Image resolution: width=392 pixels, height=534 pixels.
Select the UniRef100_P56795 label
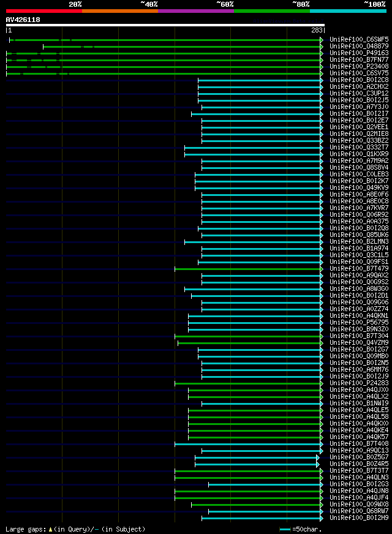359,323
